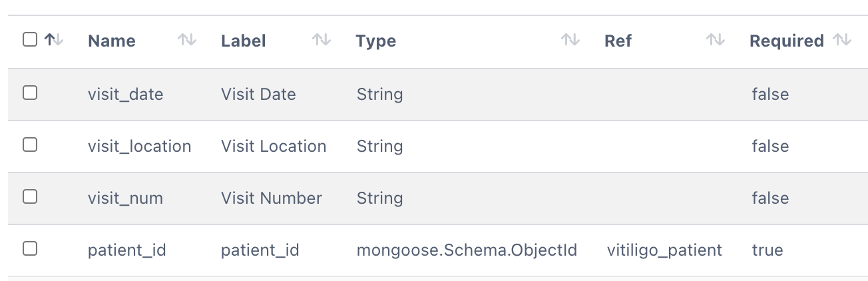Viewport: 868px width, 281px height.
Task: Click the mongoose.Schema.ObjectId type cell
Action: pos(467,250)
